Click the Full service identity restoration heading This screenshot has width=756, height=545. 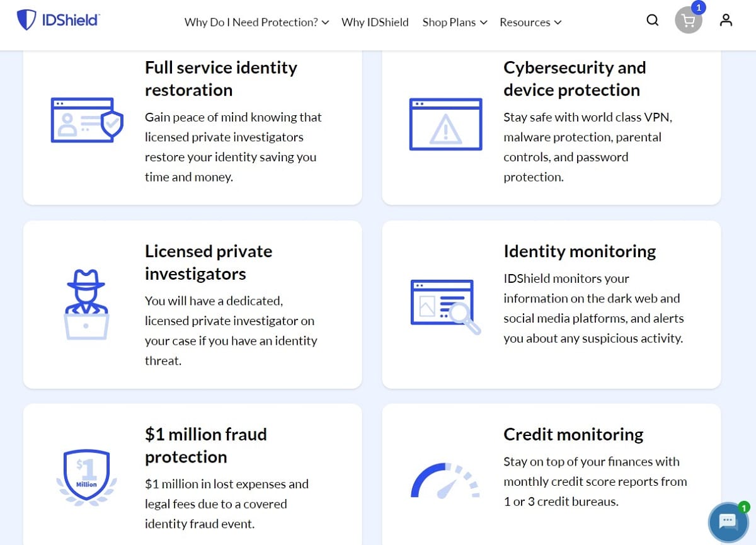221,79
